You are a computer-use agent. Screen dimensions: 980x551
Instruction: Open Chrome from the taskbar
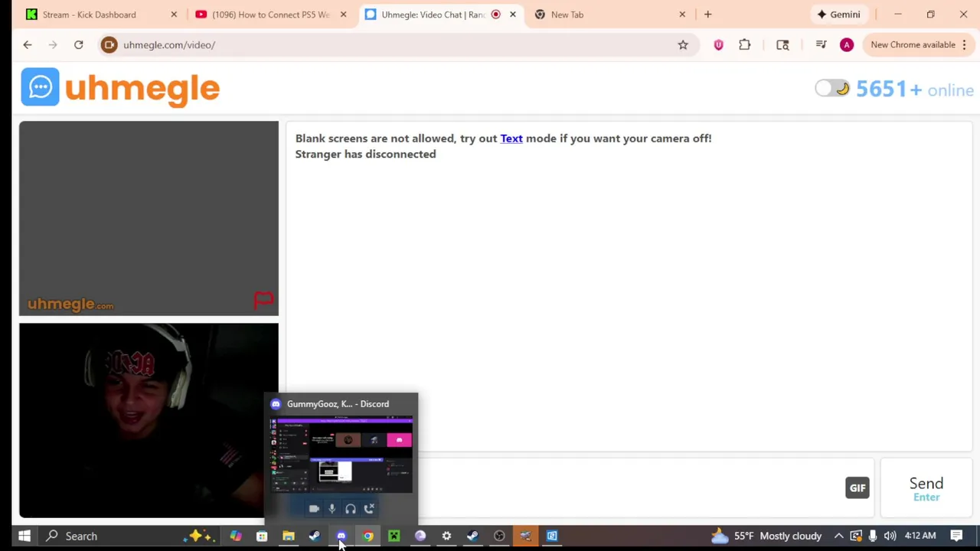(x=367, y=536)
